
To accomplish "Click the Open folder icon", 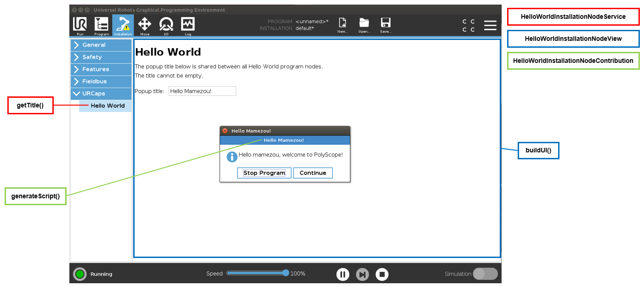I will [x=364, y=25].
